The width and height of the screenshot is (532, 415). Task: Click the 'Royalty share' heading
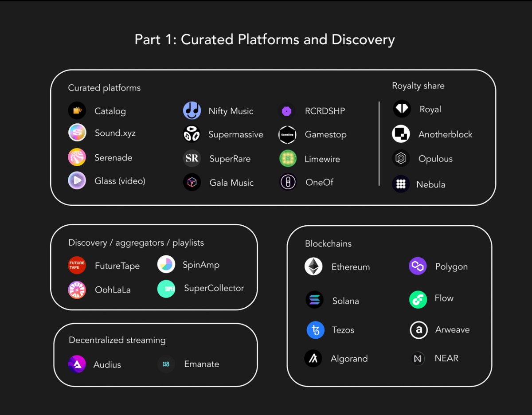pyautogui.click(x=418, y=86)
